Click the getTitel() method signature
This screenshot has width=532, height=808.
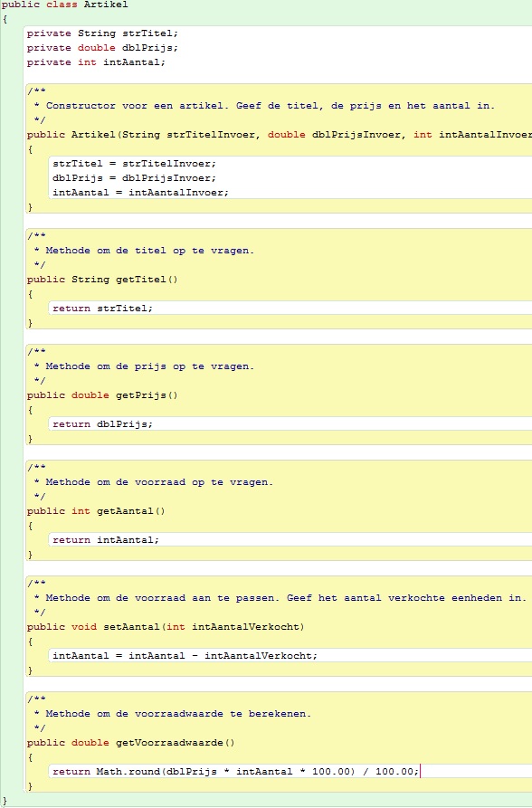click(x=102, y=280)
